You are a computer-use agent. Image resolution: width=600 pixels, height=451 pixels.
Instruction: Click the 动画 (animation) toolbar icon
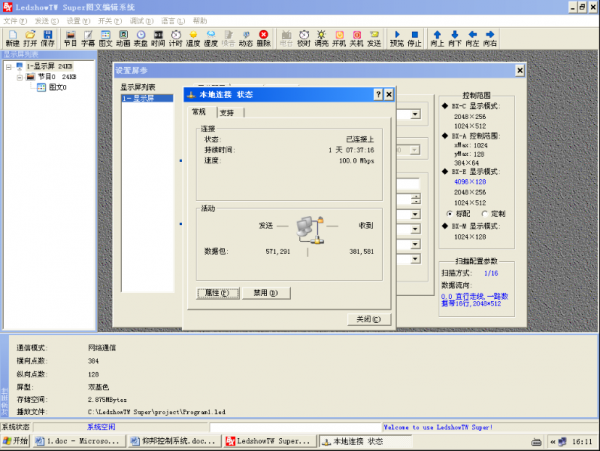click(123, 39)
